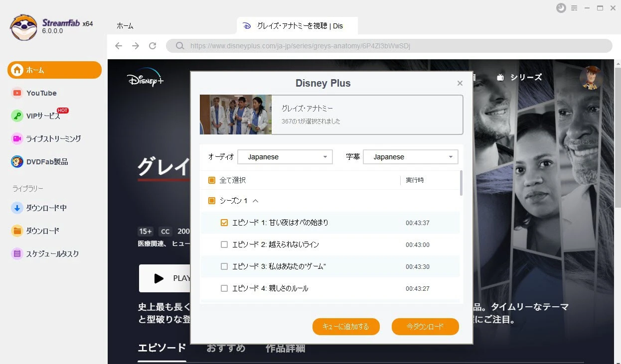
Task: Click the 00:43:37 duration value
Action: tap(418, 223)
